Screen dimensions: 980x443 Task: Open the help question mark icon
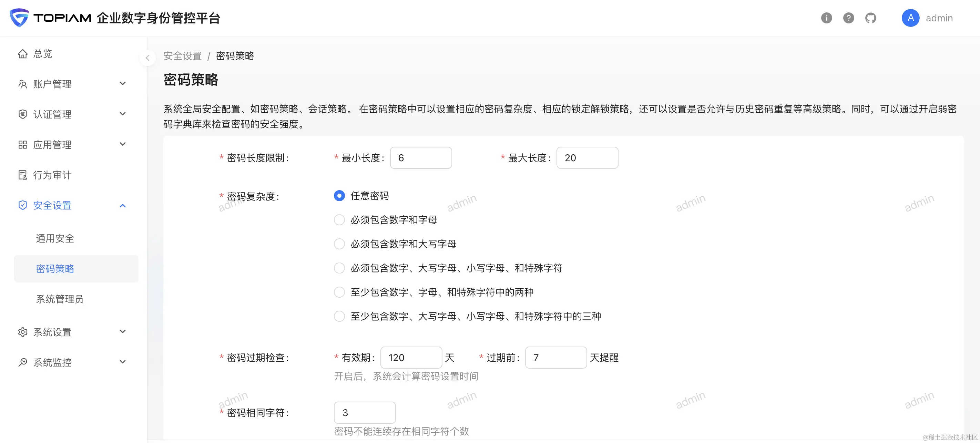coord(848,18)
